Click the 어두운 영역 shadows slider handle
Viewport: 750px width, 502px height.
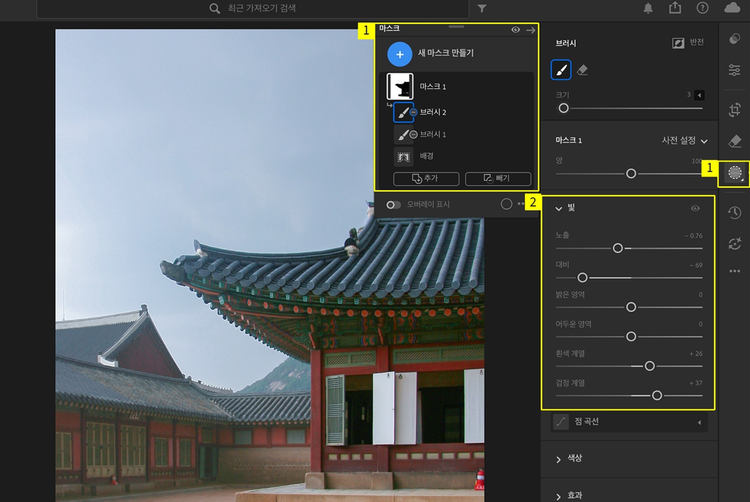point(631,337)
